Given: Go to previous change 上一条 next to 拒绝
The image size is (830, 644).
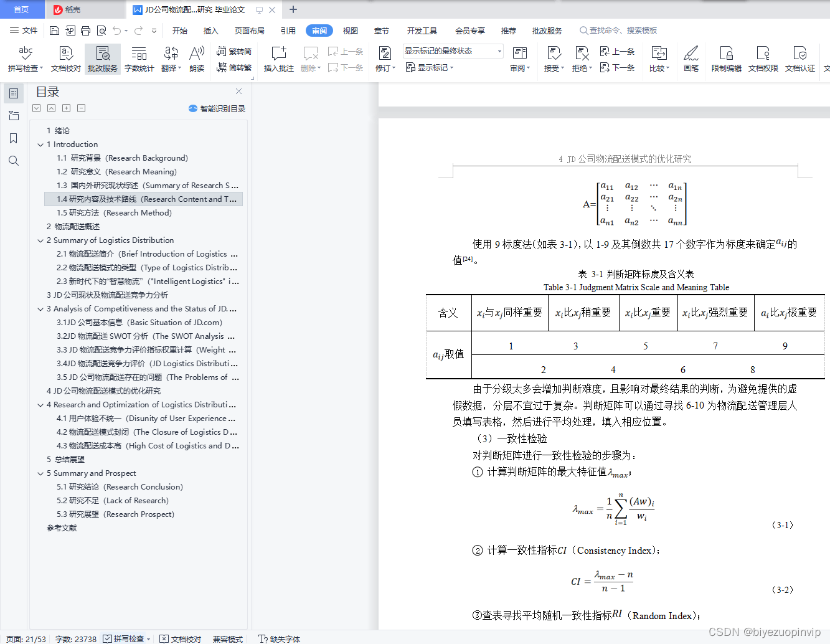Looking at the screenshot, I should (617, 52).
